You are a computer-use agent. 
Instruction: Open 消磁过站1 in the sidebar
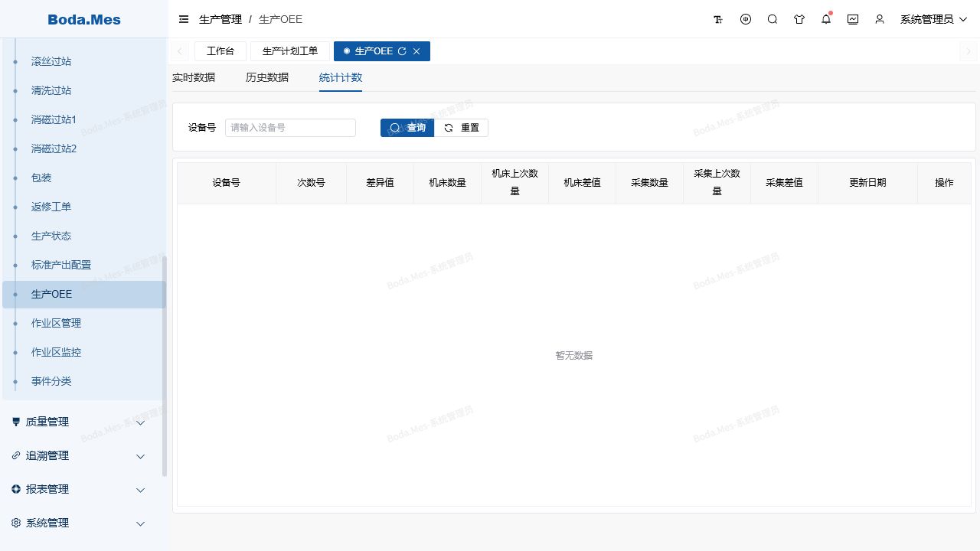84,119
